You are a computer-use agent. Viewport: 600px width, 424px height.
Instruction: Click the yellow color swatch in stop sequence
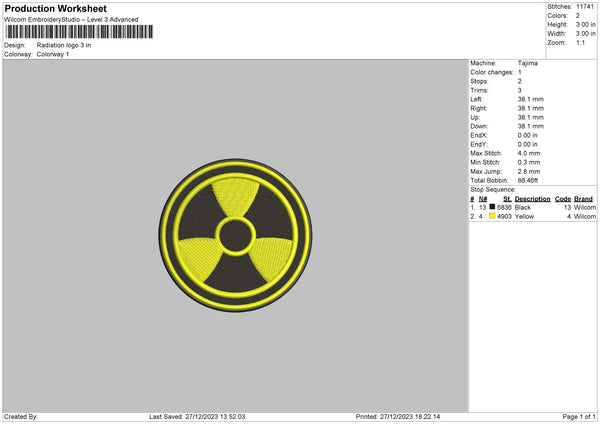[492, 216]
